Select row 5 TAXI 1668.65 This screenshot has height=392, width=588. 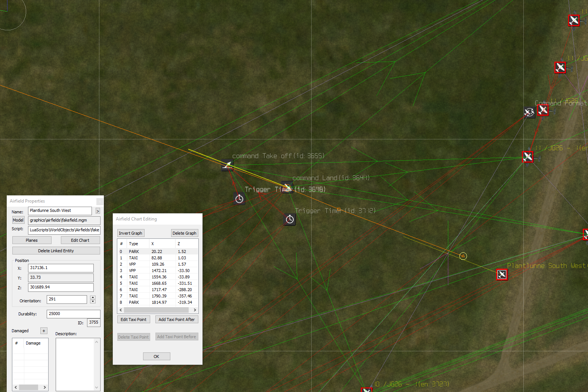pos(158,283)
